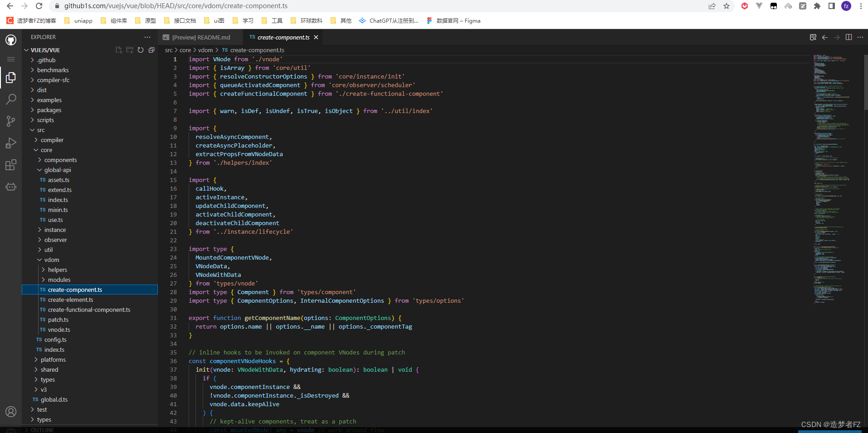Expand the platforms folder

coord(53,359)
